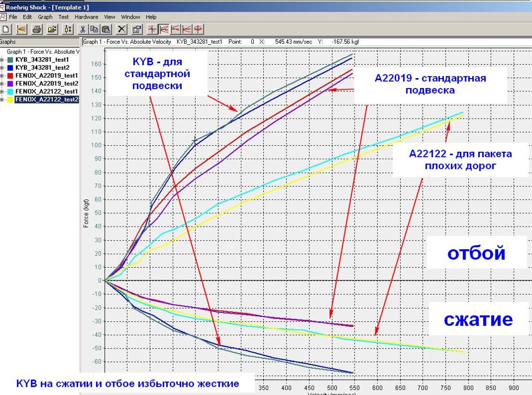Expand the FENOX_A22019_test2 tree node

(x=2, y=84)
